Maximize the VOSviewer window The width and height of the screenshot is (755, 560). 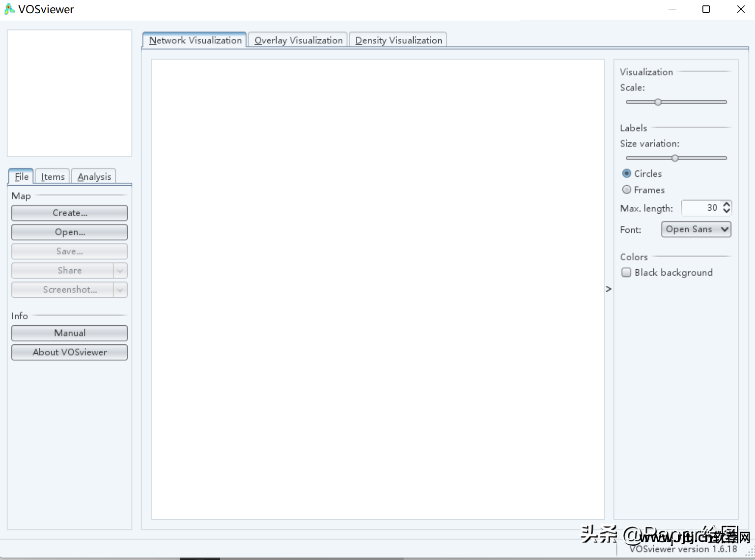point(706,9)
